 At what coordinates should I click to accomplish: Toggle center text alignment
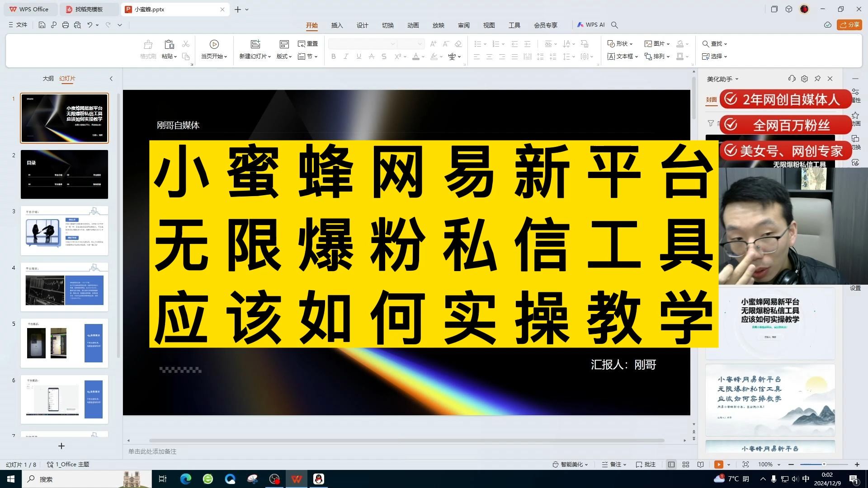click(x=489, y=56)
